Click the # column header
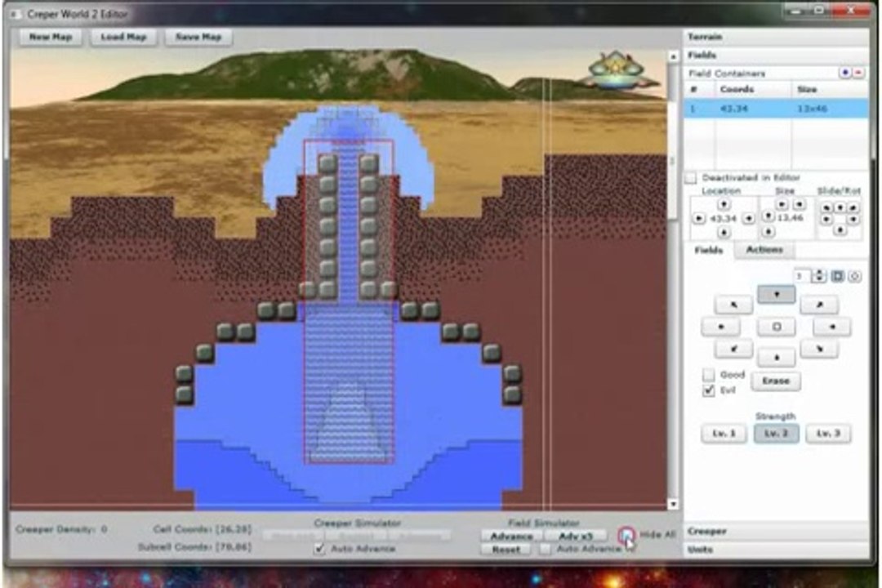 click(x=699, y=90)
